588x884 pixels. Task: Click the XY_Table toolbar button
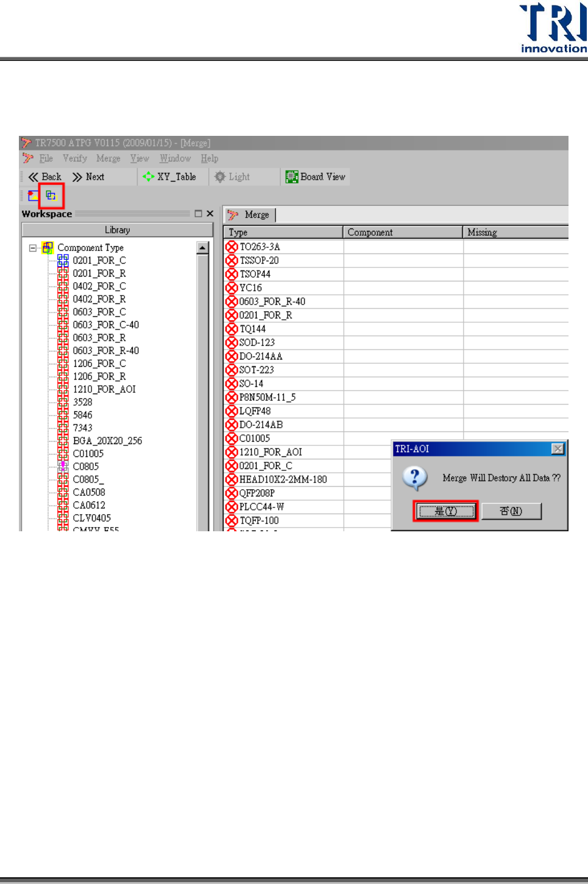coord(169,177)
